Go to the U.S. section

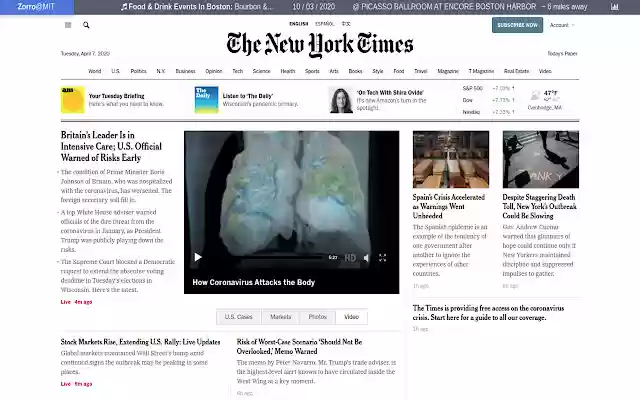click(x=116, y=71)
